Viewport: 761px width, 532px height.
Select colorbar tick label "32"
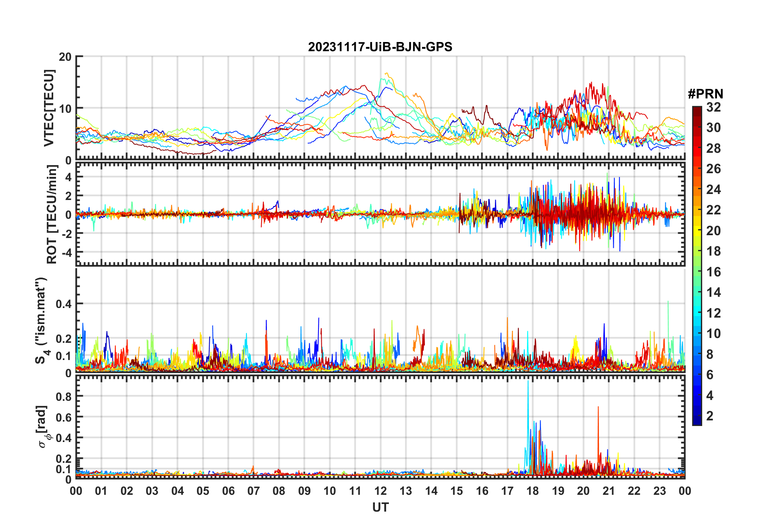point(713,107)
